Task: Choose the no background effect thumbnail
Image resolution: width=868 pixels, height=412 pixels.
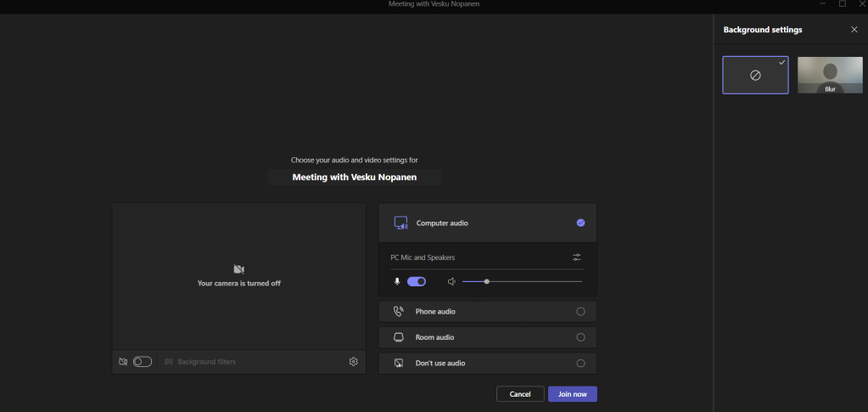Action: point(755,75)
